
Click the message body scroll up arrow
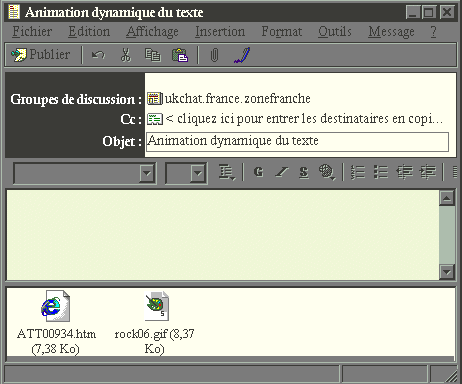[447, 198]
